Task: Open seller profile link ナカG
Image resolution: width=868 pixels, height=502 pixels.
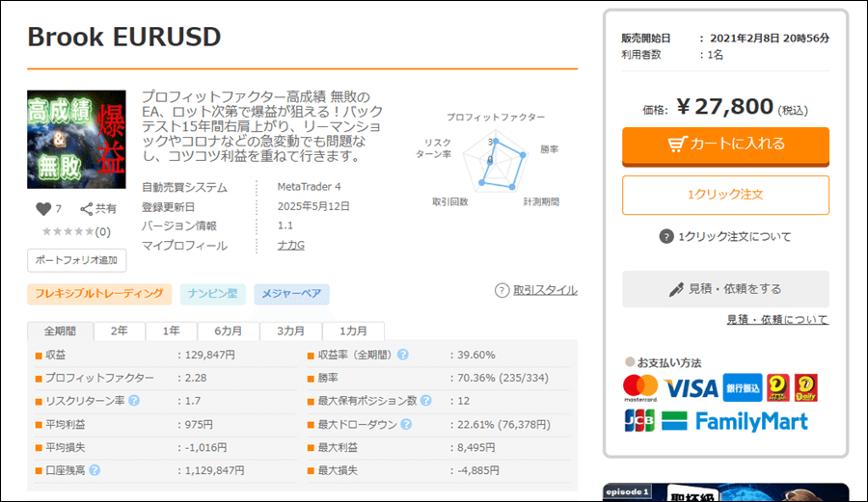Action: [290, 246]
